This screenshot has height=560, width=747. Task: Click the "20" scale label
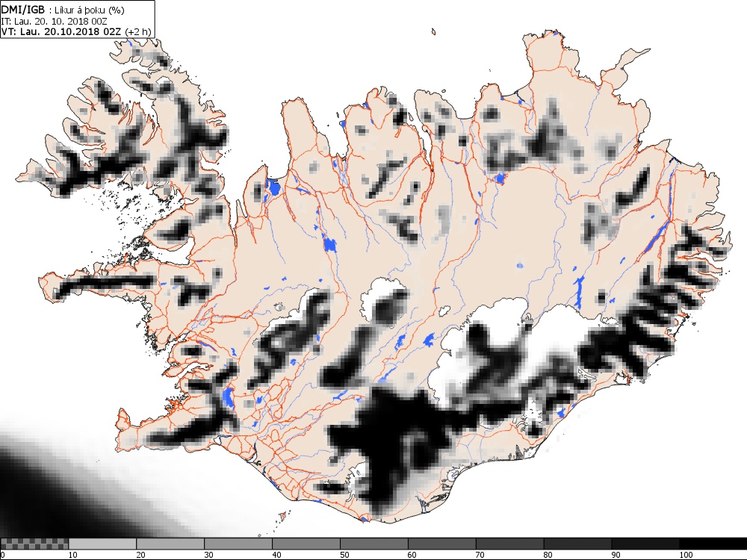tap(140, 555)
